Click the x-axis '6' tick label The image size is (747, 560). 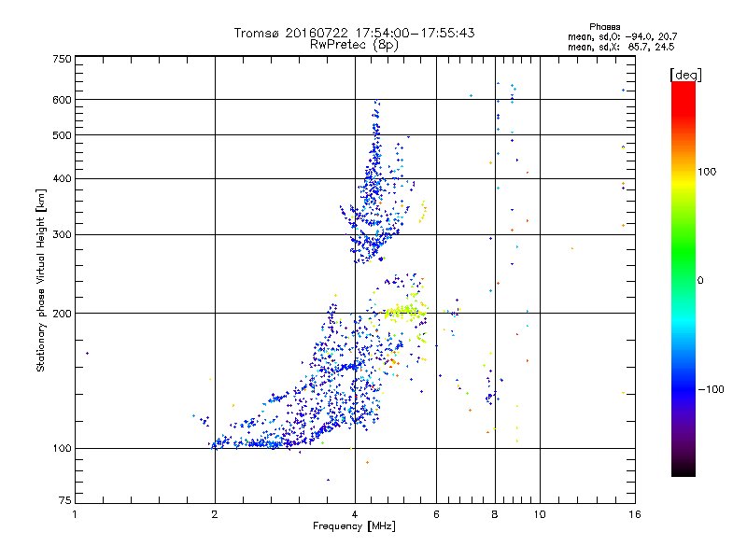pyautogui.click(x=436, y=514)
